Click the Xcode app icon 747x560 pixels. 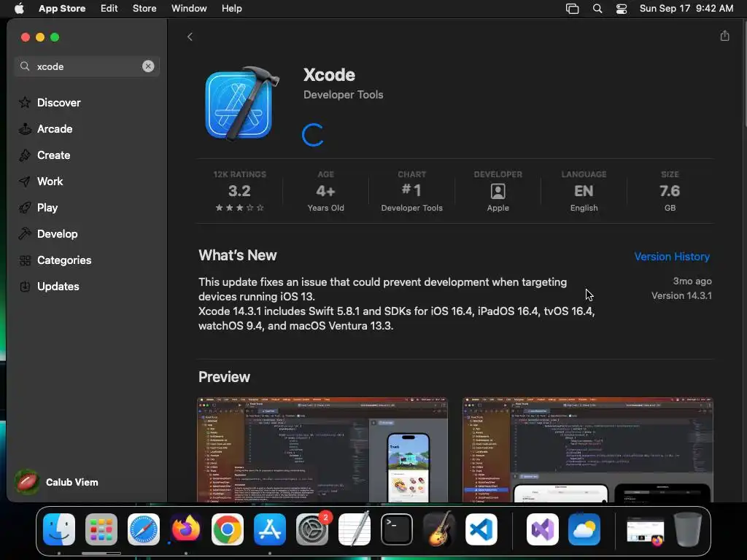point(241,104)
